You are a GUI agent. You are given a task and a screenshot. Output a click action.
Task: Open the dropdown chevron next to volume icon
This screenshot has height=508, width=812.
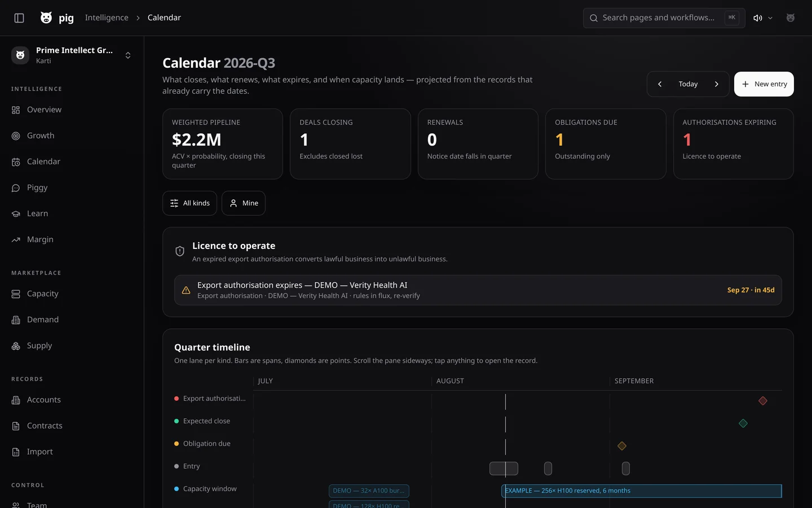point(770,18)
